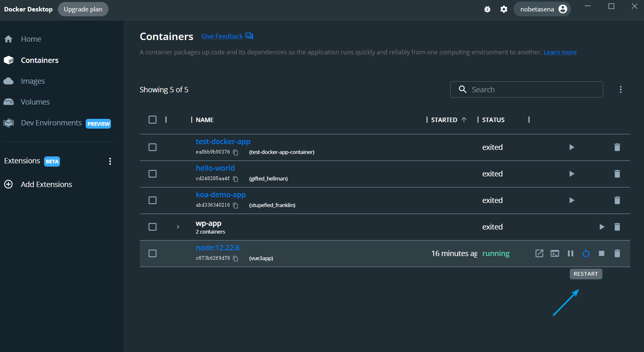
Task: Select the wp-app checkbox
Action: point(153,227)
